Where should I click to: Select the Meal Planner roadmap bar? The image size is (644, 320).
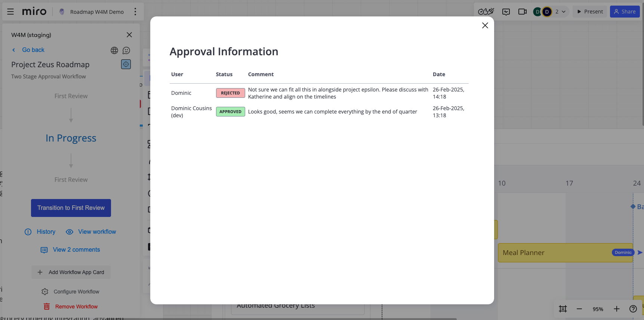click(553, 253)
